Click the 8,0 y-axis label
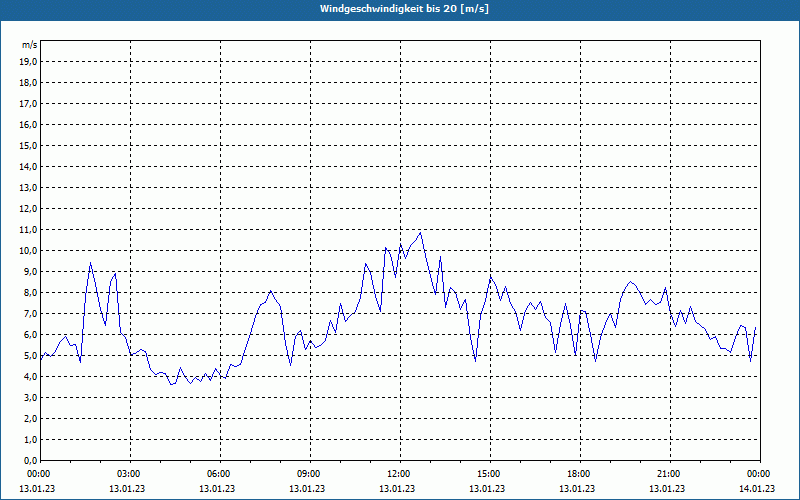800x500 pixels. point(30,292)
